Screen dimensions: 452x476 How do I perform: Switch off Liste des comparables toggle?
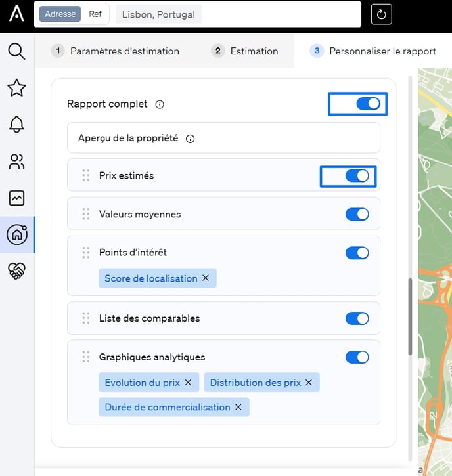[357, 318]
